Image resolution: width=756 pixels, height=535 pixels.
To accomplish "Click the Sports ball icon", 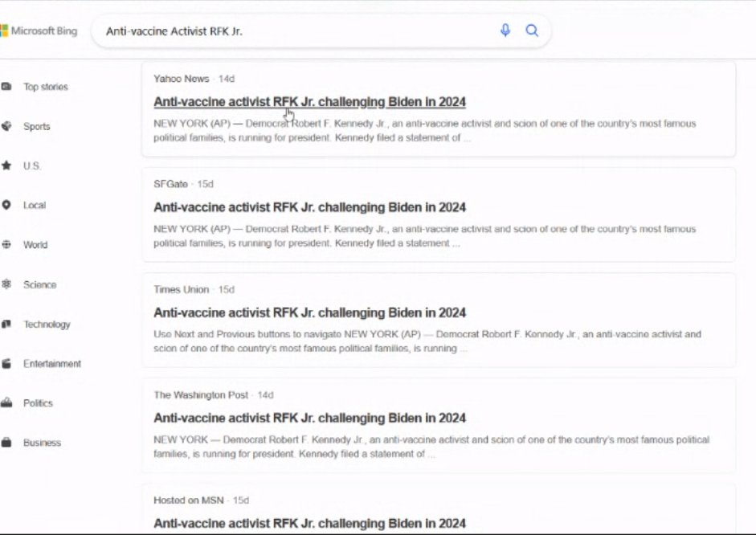I will tap(6, 126).
